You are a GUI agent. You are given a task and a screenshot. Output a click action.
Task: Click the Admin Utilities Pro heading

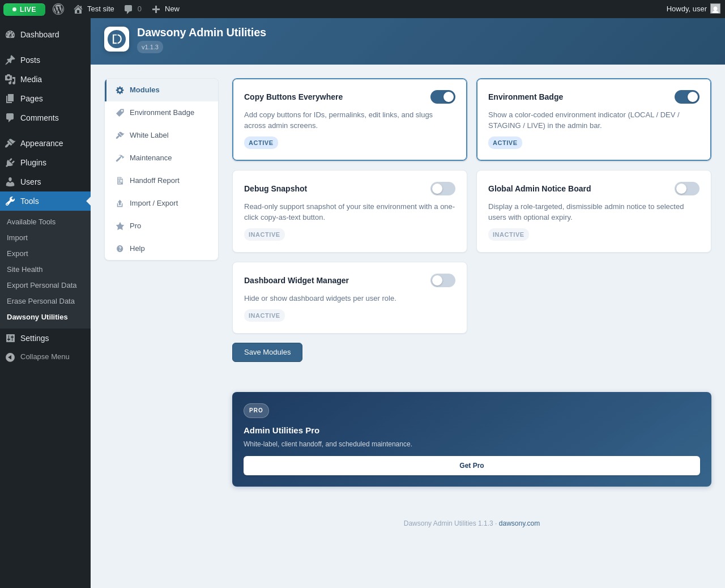282,431
